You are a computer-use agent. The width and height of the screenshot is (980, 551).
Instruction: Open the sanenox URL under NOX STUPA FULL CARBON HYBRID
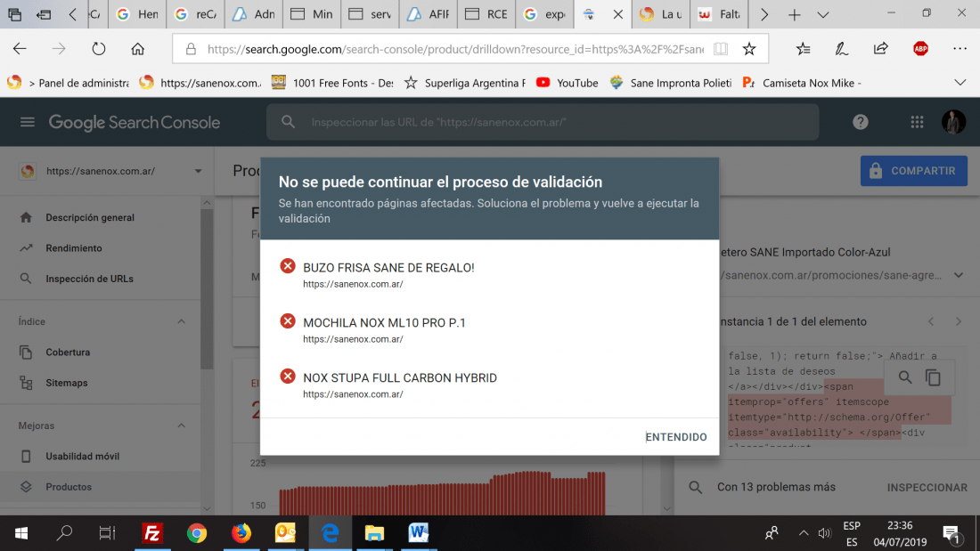point(353,394)
